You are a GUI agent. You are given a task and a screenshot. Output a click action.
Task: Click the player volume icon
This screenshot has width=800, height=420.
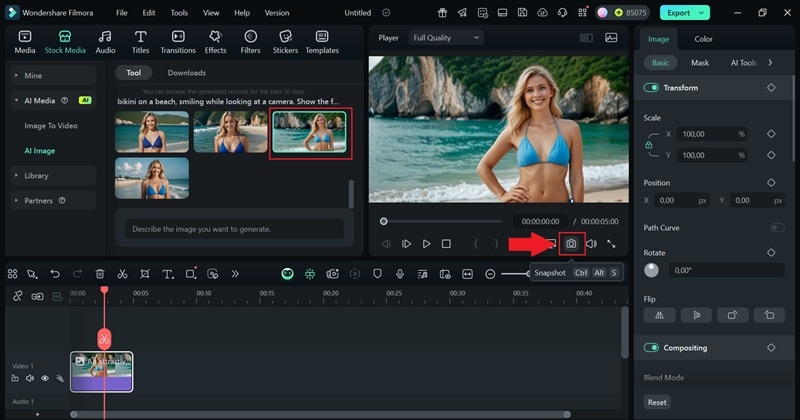point(591,244)
